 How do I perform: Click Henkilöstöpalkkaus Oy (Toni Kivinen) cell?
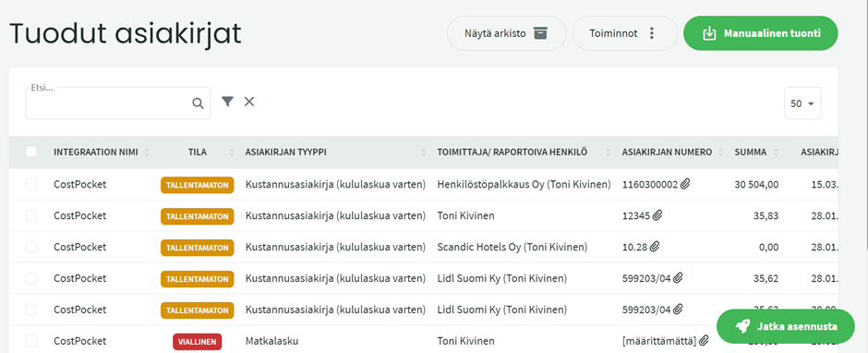[x=524, y=185]
